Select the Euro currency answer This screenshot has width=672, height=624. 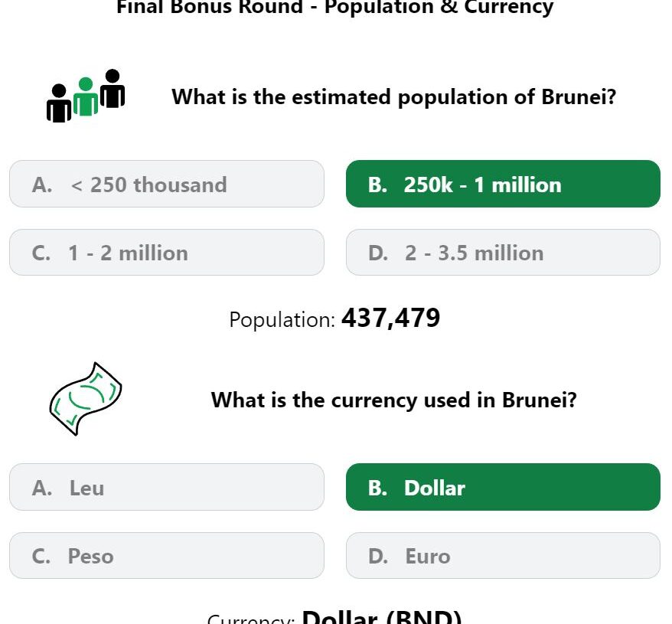click(503, 556)
